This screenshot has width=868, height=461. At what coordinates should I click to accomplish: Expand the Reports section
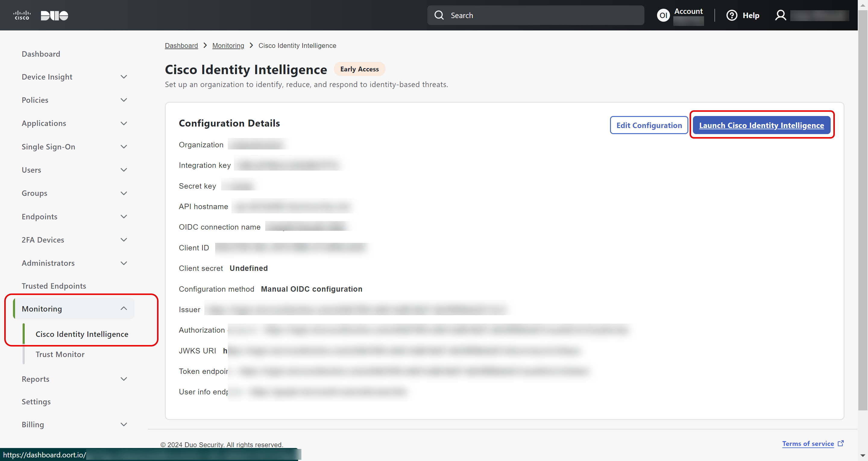124,379
